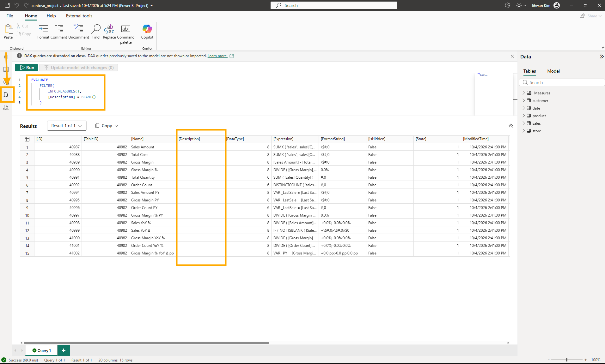Viewport: 605px width, 364px height.
Task: Open the Copy results dropdown
Action: pos(107,126)
